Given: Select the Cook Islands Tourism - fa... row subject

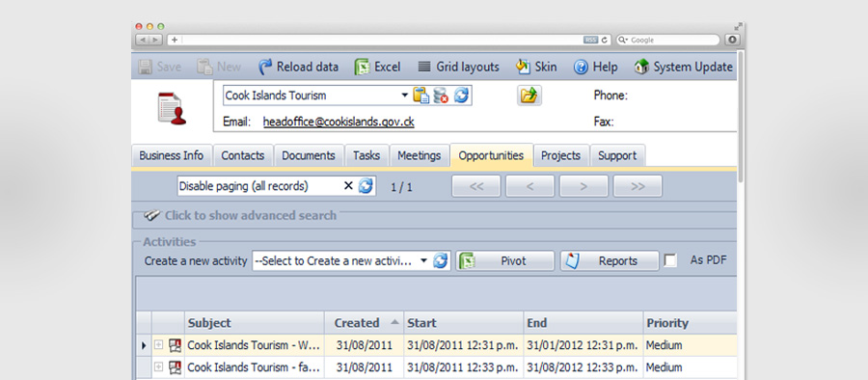Looking at the screenshot, I should pyautogui.click(x=254, y=366).
